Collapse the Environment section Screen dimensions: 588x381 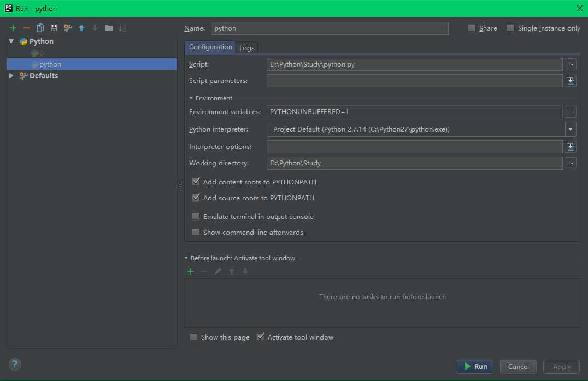coord(191,98)
